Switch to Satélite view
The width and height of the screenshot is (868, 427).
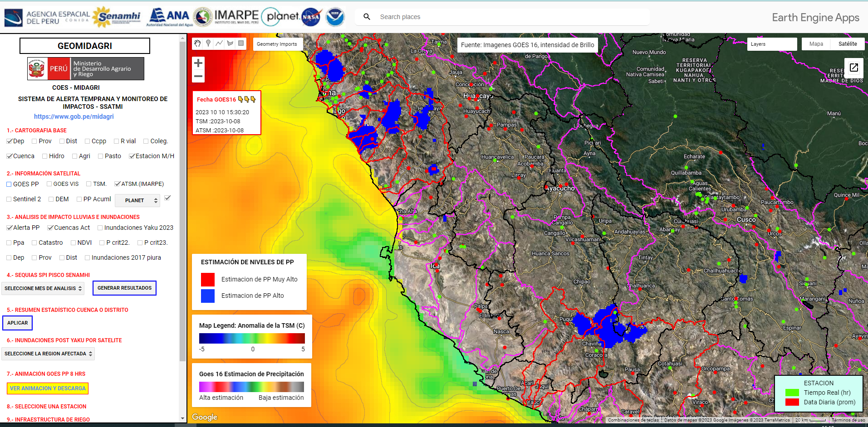point(847,44)
